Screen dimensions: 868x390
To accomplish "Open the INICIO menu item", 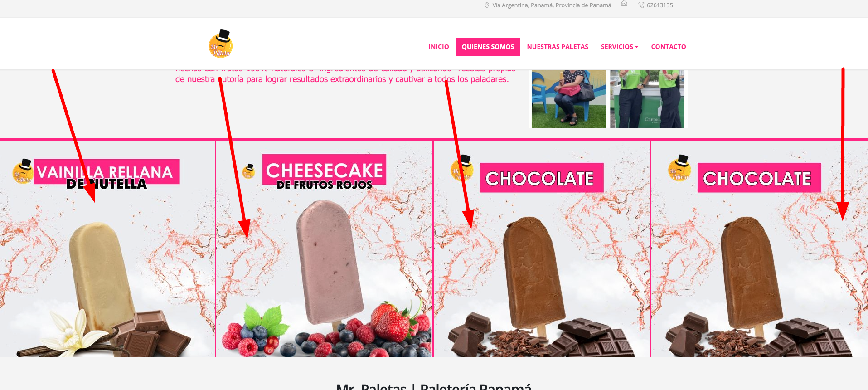I will [439, 47].
